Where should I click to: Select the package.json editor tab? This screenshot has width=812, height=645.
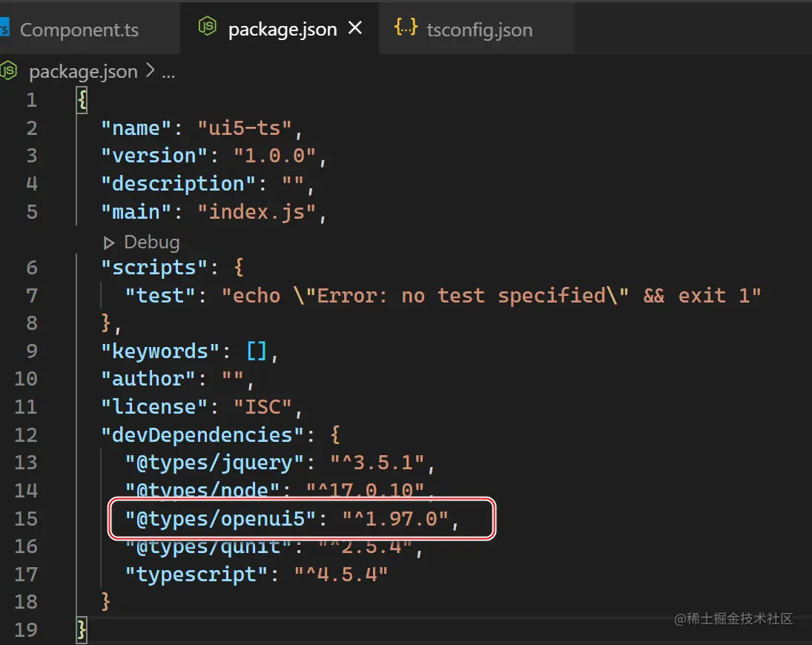pos(279,30)
